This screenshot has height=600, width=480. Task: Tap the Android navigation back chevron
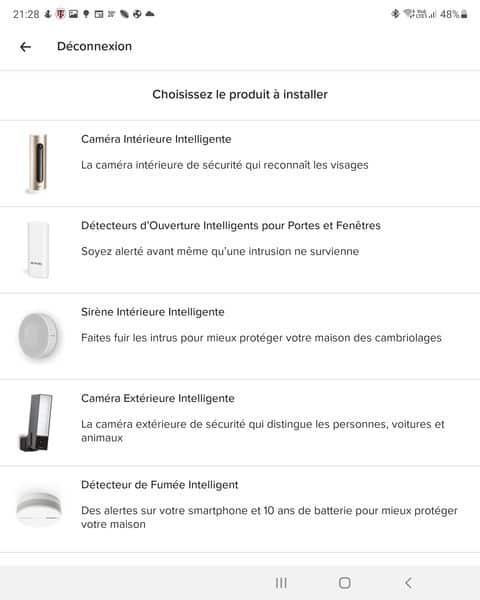[408, 583]
